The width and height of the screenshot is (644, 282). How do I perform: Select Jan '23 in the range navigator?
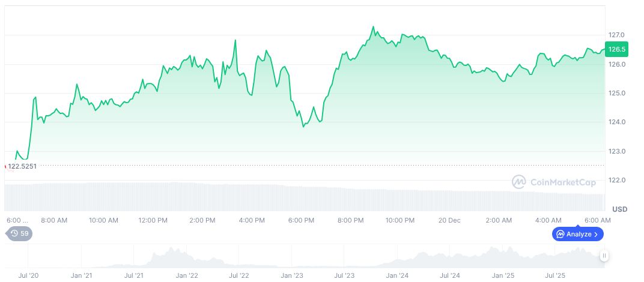293,275
